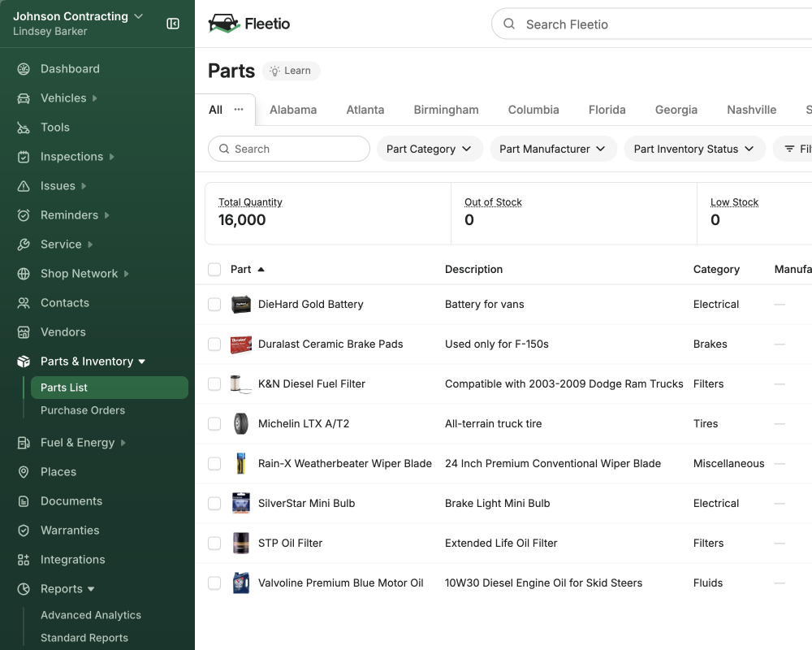Image resolution: width=812 pixels, height=650 pixels.
Task: Check the STP Oil Filter row
Action: (214, 544)
